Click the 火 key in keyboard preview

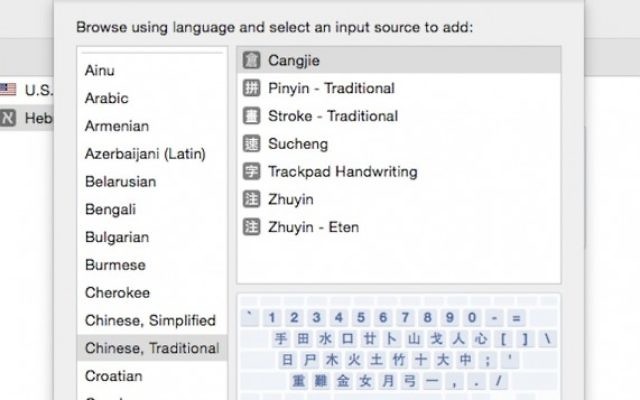pos(354,360)
